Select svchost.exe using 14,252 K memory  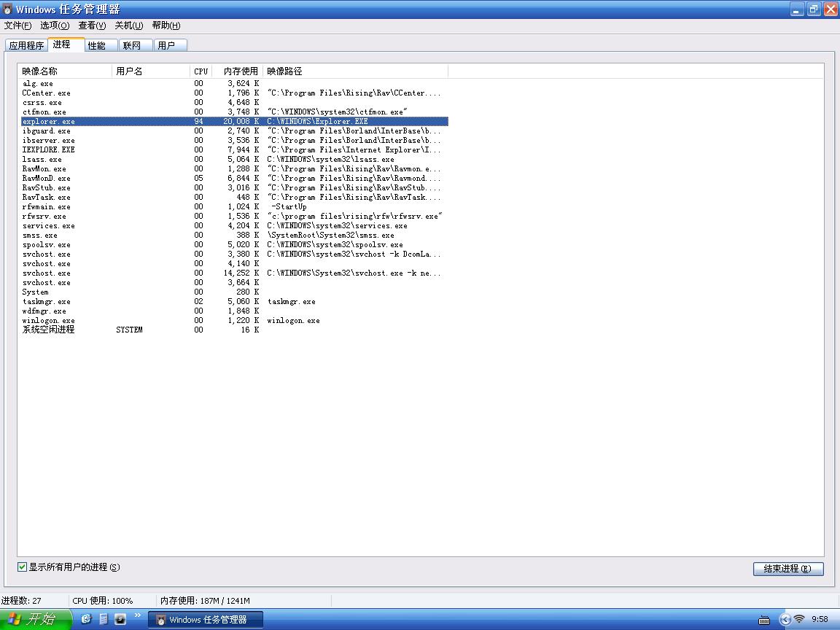click(x=235, y=273)
